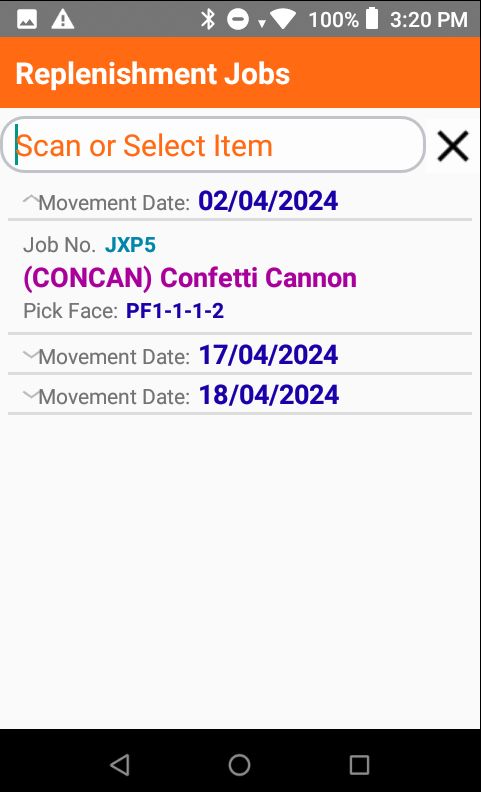The height and width of the screenshot is (792, 481).
Task: Tap the Android back navigation icon
Action: point(120,764)
